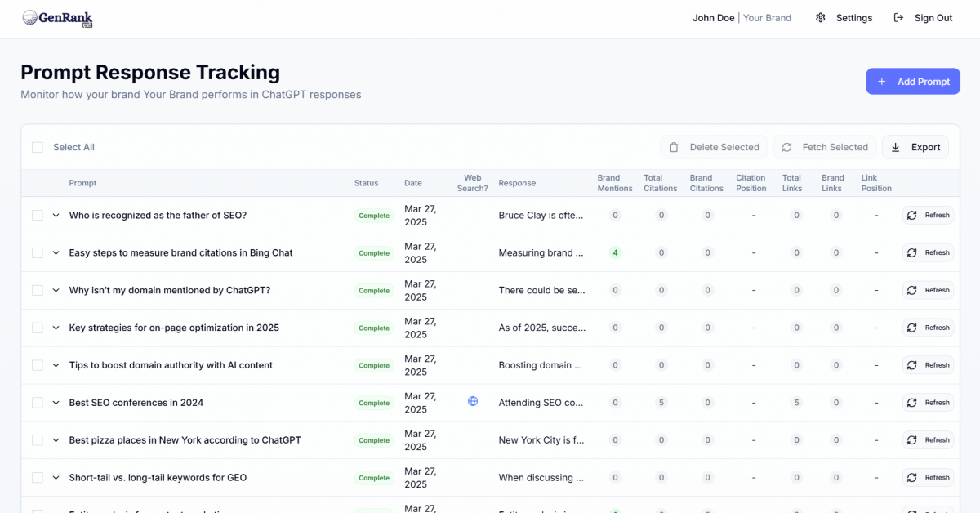980x513 pixels.
Task: Click the Export button
Action: (915, 147)
